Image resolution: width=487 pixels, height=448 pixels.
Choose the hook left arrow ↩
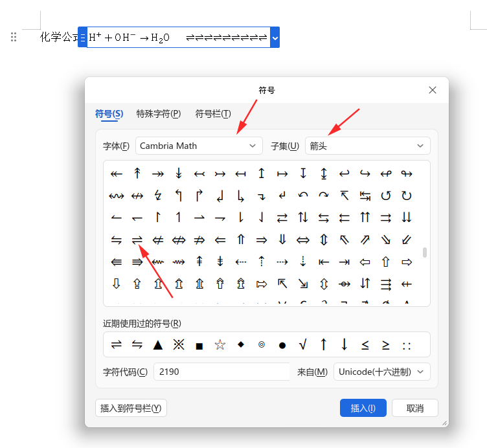tap(344, 174)
